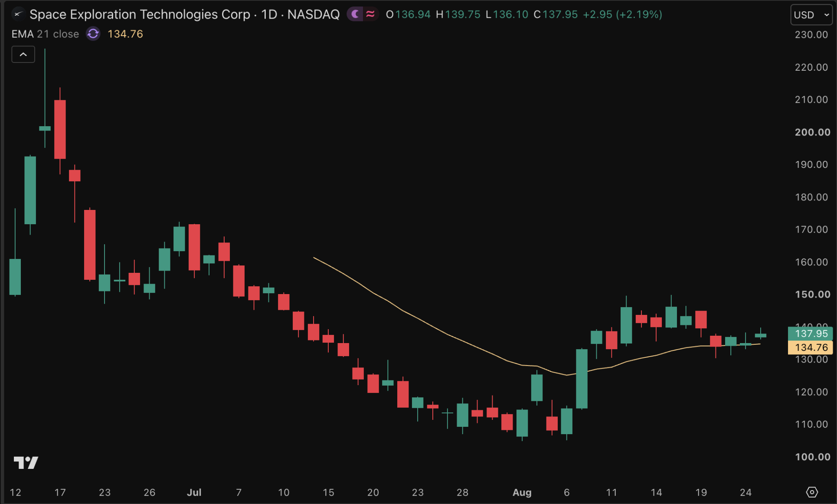This screenshot has width=837, height=504.
Task: Click the 160.00 price axis label
Action: point(811,262)
